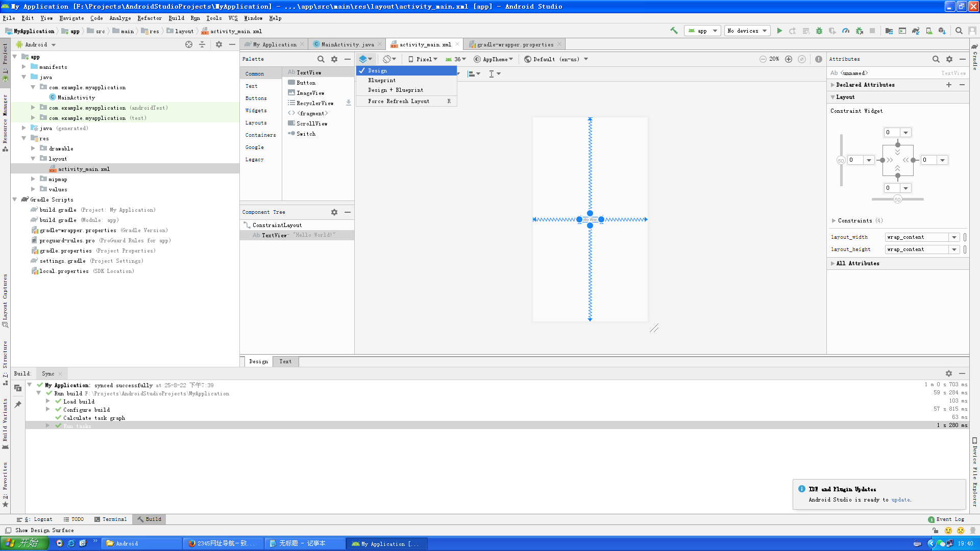Screen dimensions: 980x551
Task: Open orientation for preview dropdown
Action: [390, 59]
